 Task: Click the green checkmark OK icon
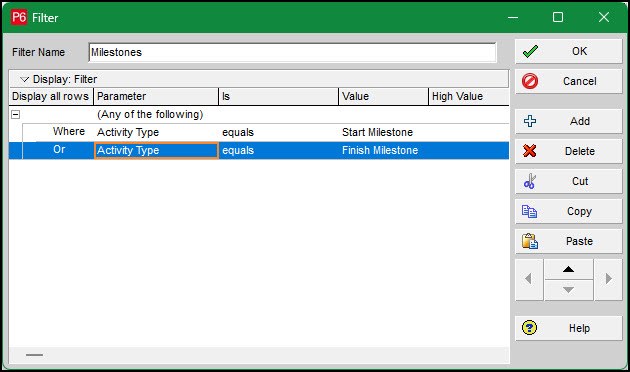pyautogui.click(x=530, y=51)
